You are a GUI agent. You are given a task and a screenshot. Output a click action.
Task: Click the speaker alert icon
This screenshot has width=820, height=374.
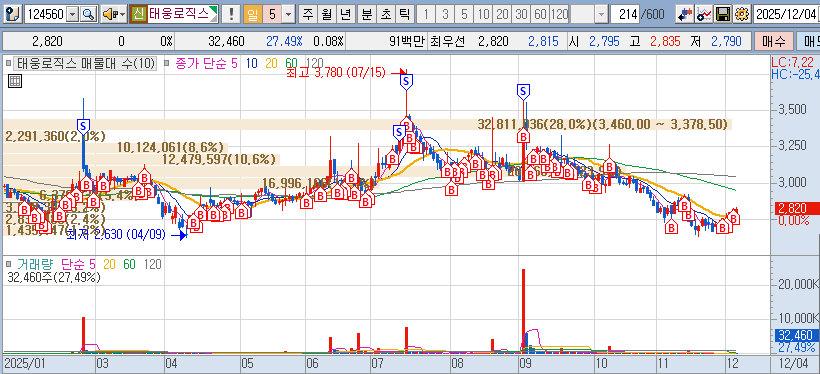tap(109, 14)
